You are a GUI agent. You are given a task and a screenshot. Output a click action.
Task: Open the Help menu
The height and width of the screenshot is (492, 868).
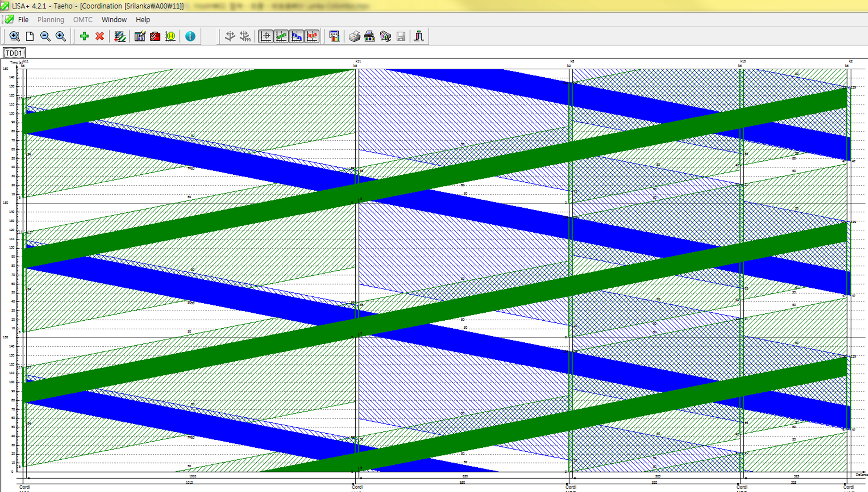point(143,20)
